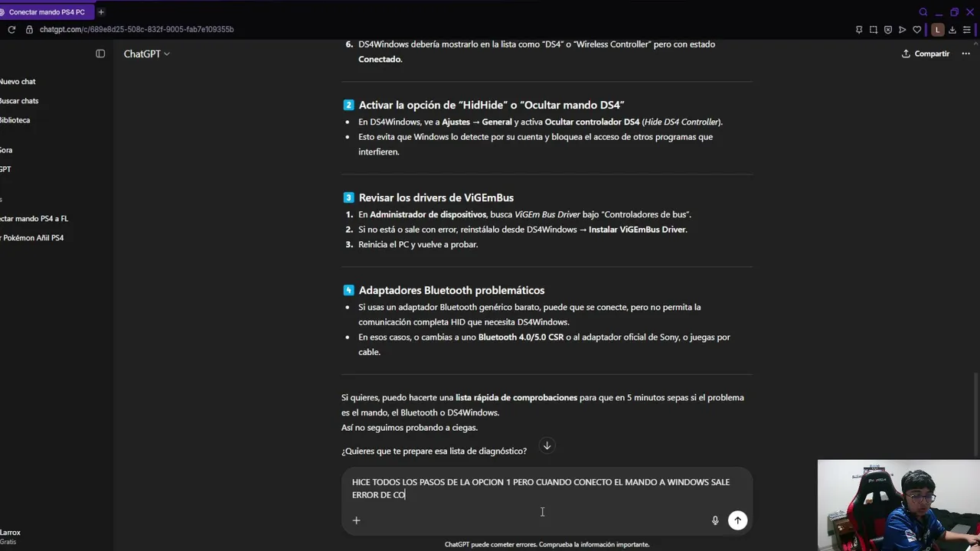Click the Compartir share button

coord(926,54)
